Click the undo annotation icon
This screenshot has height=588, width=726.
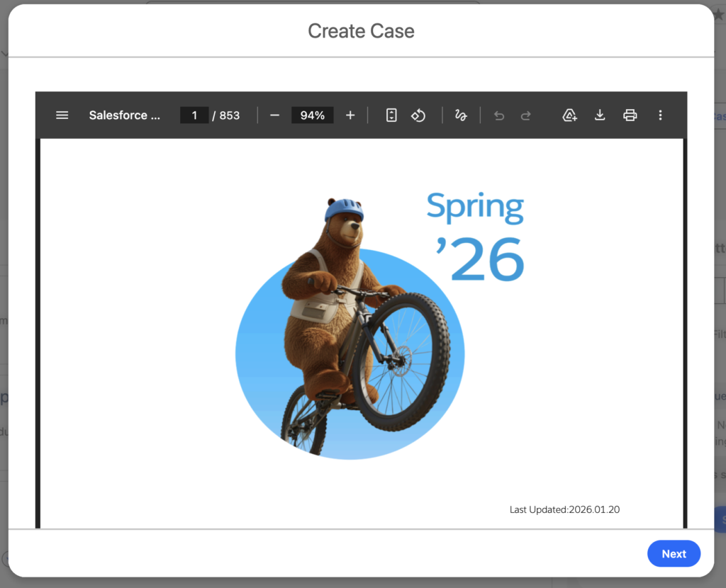tap(499, 115)
